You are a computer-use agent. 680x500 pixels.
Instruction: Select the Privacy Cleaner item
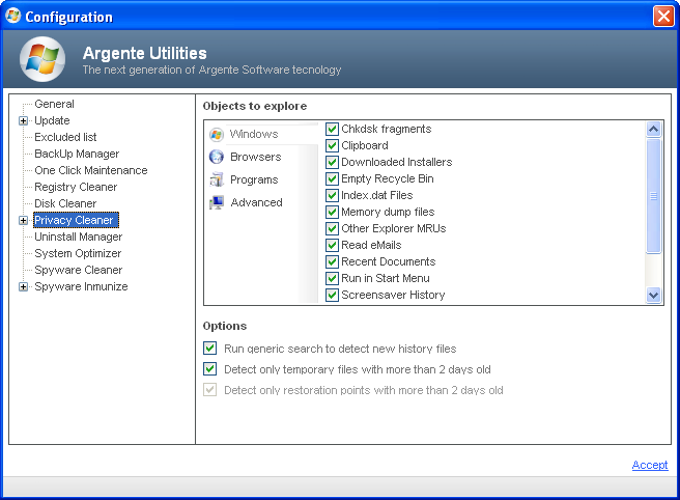click(x=75, y=220)
